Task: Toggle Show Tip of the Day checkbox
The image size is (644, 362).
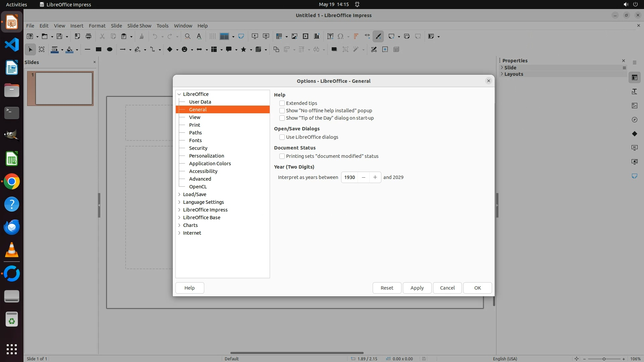Action: (282, 118)
